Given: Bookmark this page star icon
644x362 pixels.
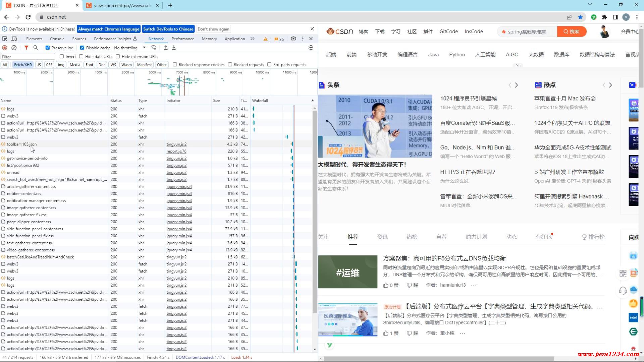Looking at the screenshot, I should 580,17.
